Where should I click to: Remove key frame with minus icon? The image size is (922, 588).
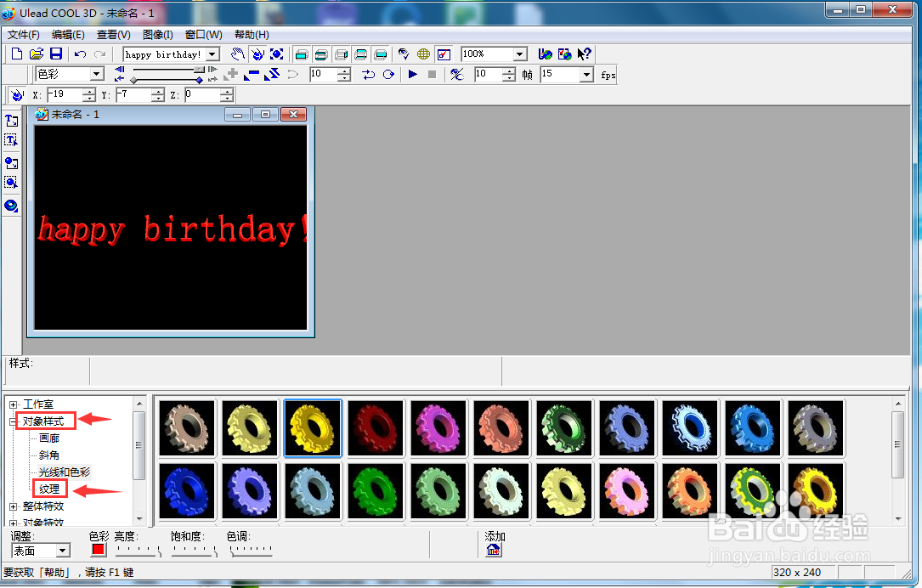point(252,74)
